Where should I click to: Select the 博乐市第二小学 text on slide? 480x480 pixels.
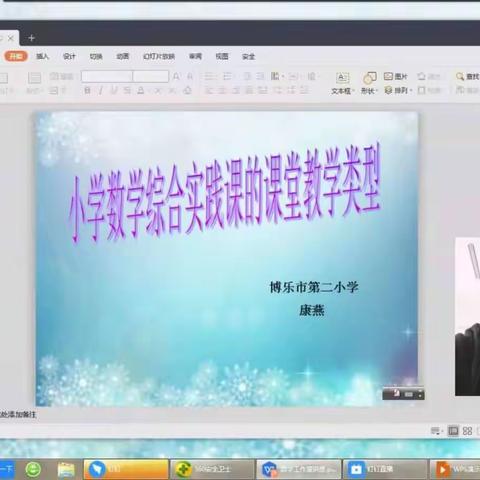pyautogui.click(x=314, y=287)
